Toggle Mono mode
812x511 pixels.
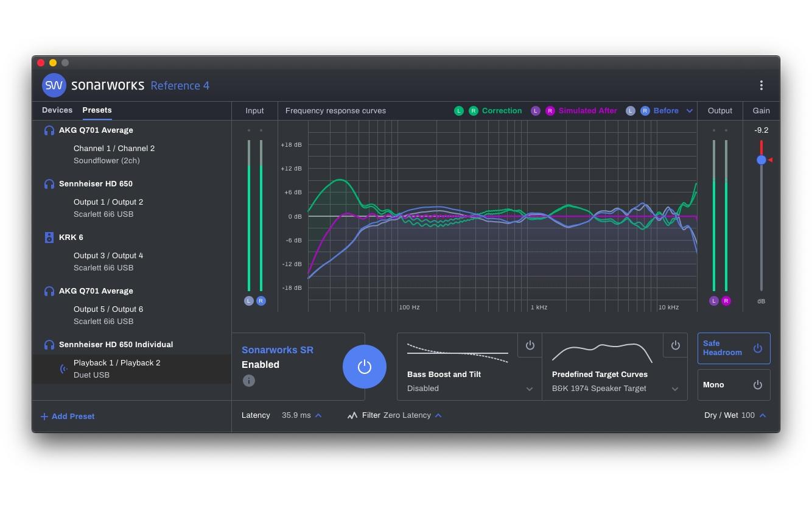[734, 385]
